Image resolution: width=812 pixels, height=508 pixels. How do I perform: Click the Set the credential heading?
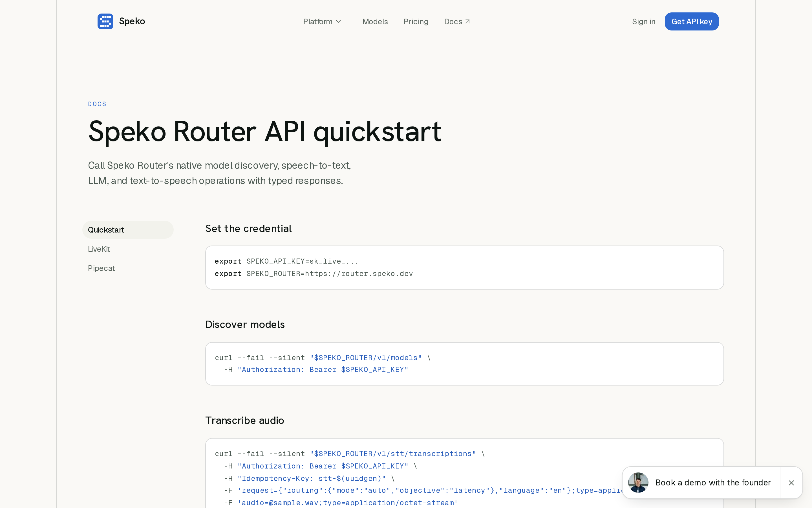(248, 229)
